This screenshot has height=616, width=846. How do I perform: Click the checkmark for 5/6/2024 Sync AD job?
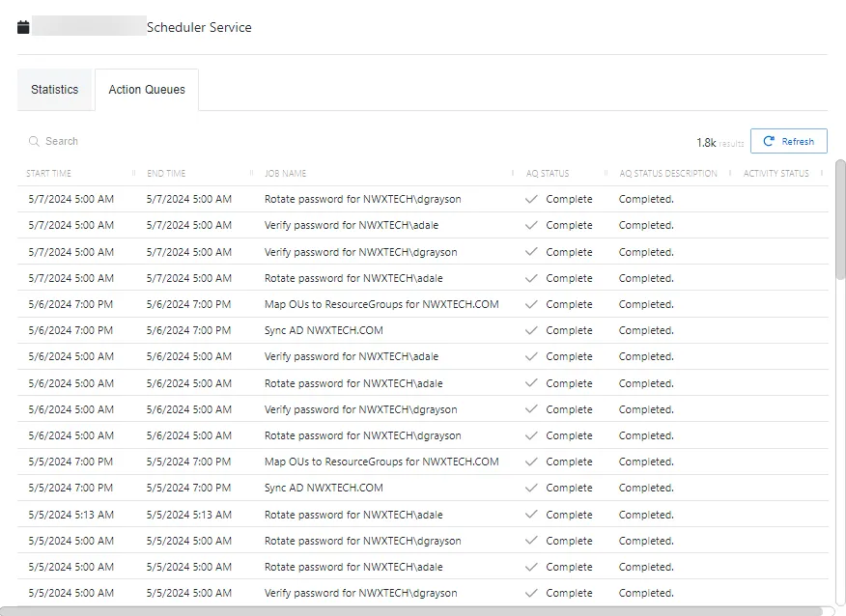[531, 330]
